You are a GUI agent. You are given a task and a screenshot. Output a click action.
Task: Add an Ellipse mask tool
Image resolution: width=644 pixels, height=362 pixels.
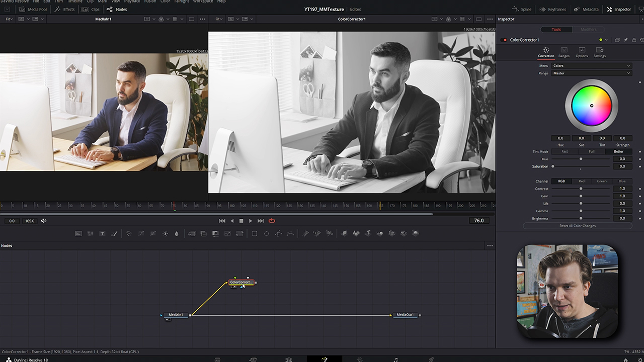(267, 233)
